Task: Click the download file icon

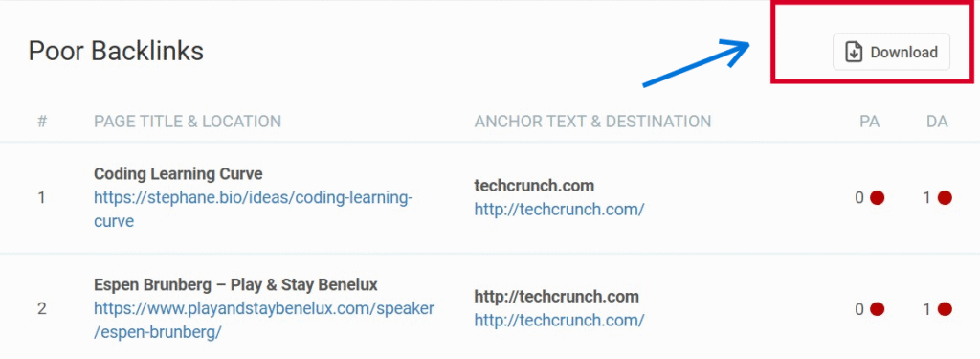Action: 853,53
